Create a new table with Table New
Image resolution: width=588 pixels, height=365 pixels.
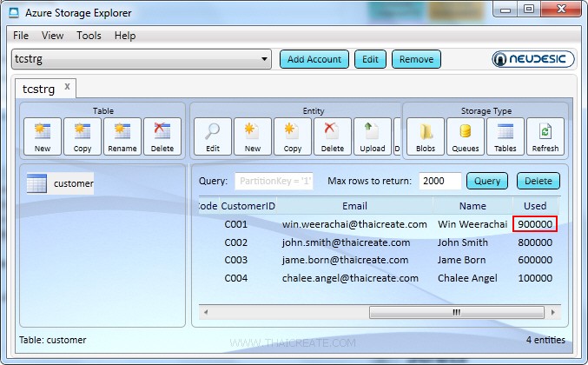[43, 136]
